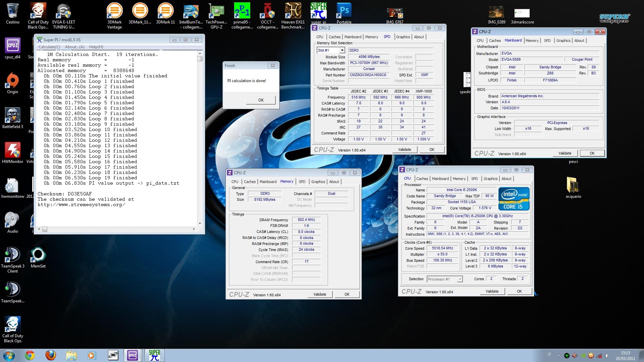Open TechPowerUp GPU-Z shortcut
644x362 pixels.
pos(216,16)
